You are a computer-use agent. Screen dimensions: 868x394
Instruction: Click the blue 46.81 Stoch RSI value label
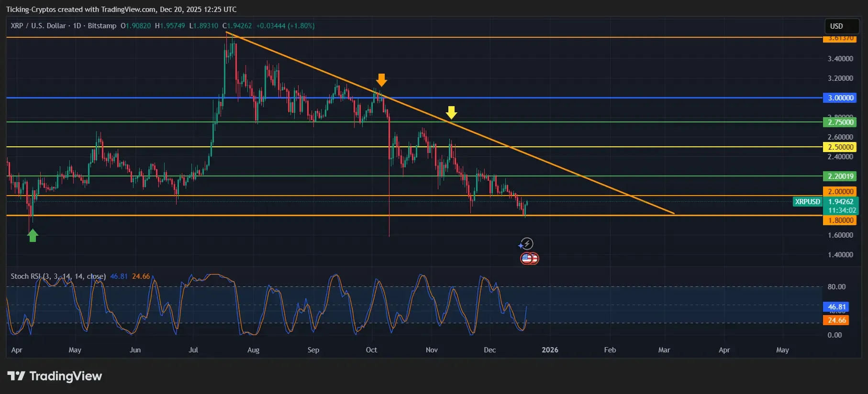coord(836,306)
